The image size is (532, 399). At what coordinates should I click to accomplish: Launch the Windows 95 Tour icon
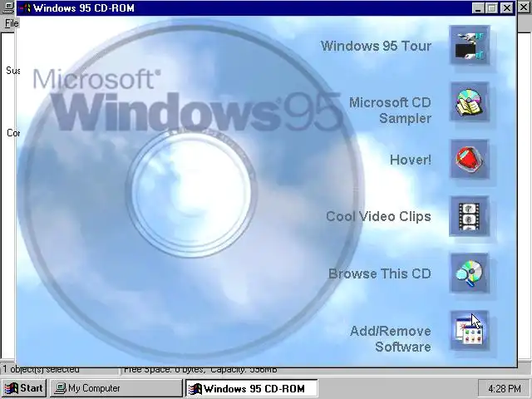(470, 45)
